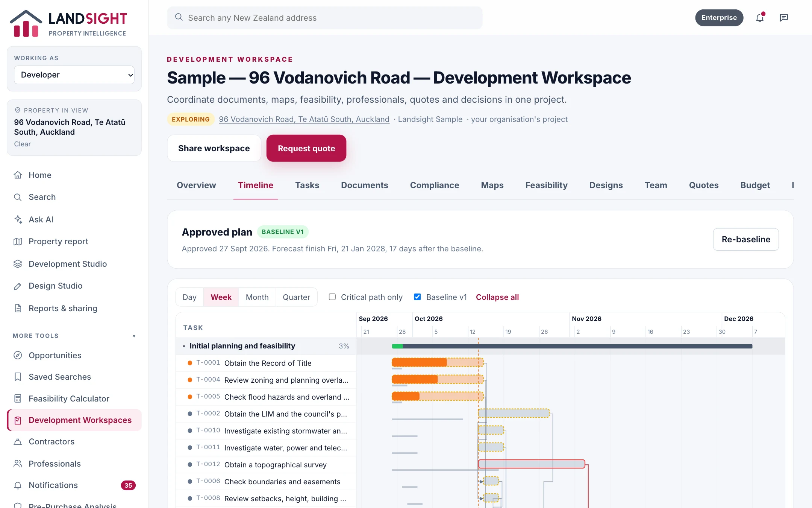Click the Collapse all link
This screenshot has width=812, height=508.
point(497,297)
